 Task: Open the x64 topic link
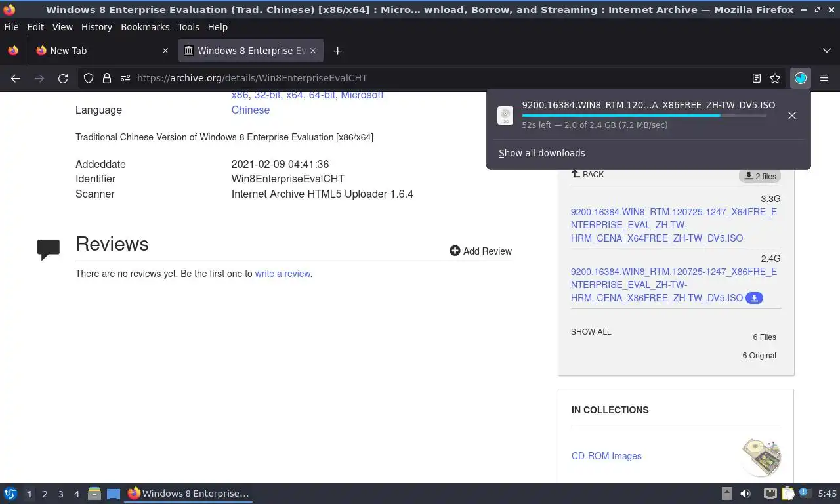tap(294, 95)
